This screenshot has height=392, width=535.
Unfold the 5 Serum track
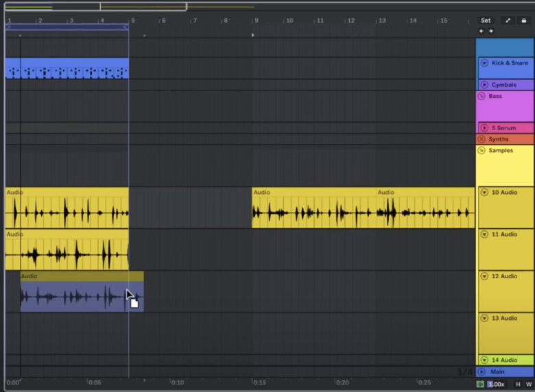pyautogui.click(x=484, y=128)
